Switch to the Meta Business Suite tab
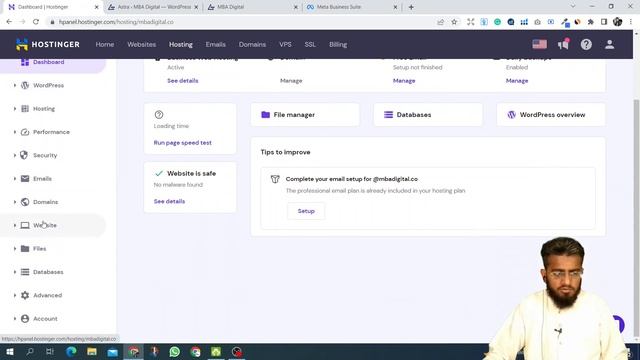 352,7
